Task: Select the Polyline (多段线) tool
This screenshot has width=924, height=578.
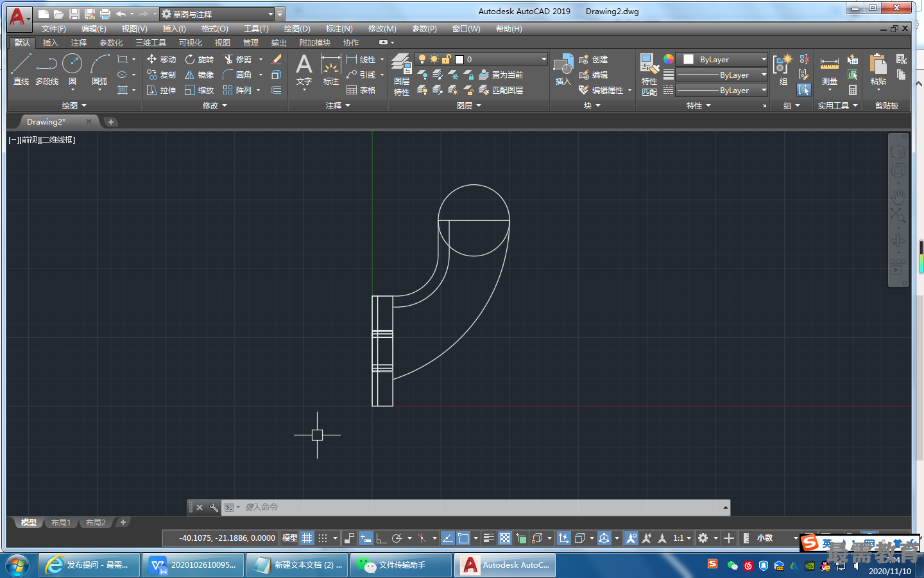Action: [46, 69]
